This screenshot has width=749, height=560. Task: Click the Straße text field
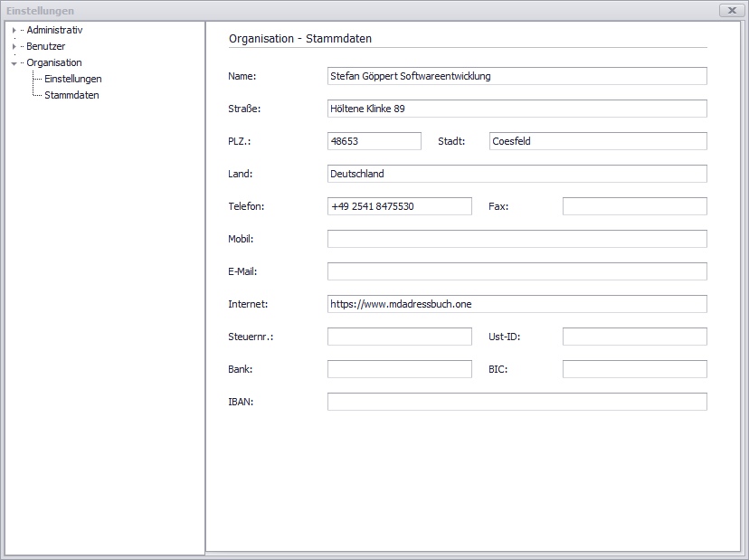[x=517, y=109]
